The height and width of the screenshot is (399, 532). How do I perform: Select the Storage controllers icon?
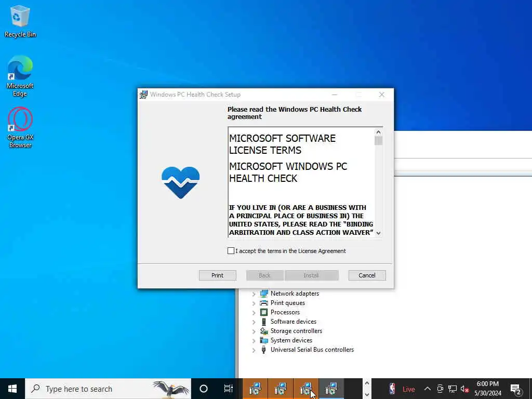coord(263,331)
